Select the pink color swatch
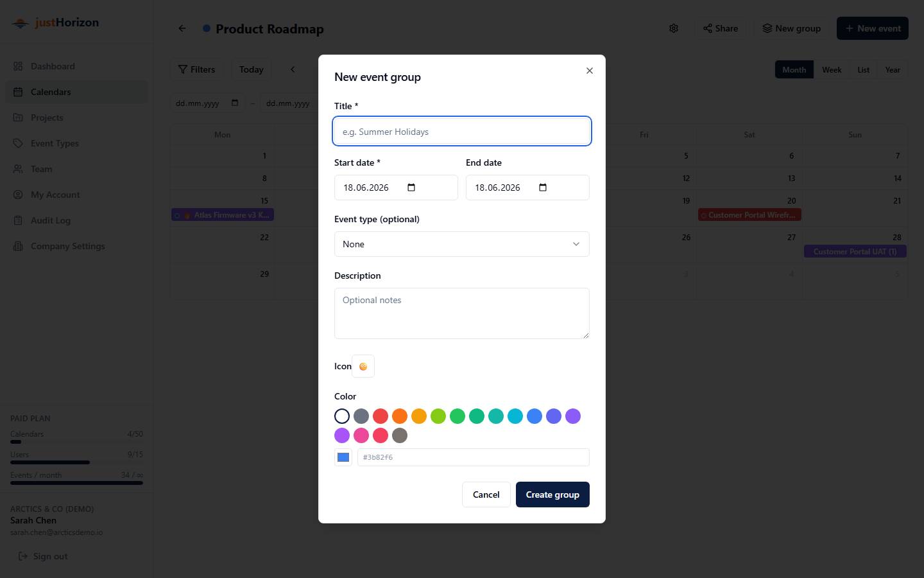The width and height of the screenshot is (924, 578). [361, 435]
